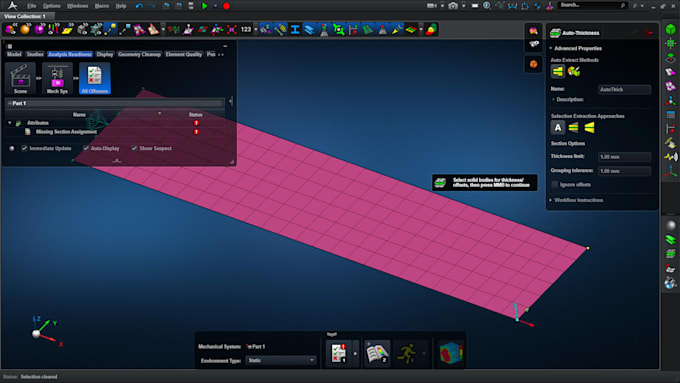Open the Options menu
The width and height of the screenshot is (680, 383).
(x=52, y=6)
